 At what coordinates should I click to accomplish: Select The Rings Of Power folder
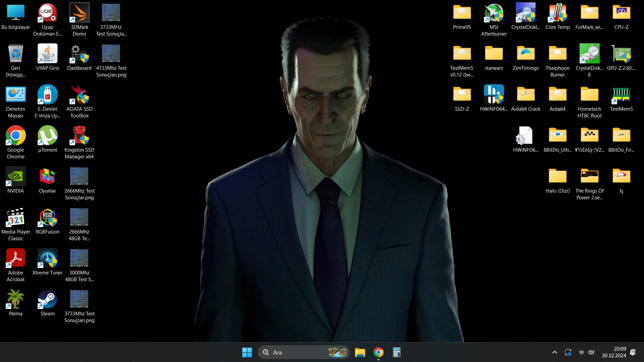pos(589,184)
